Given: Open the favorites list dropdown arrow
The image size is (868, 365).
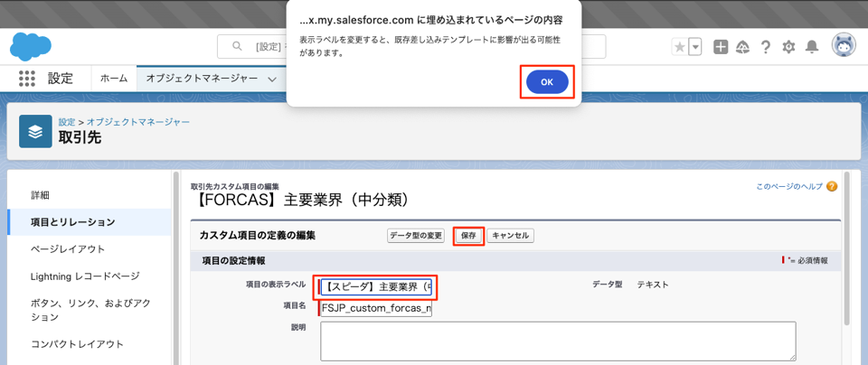Looking at the screenshot, I should pyautogui.click(x=694, y=47).
